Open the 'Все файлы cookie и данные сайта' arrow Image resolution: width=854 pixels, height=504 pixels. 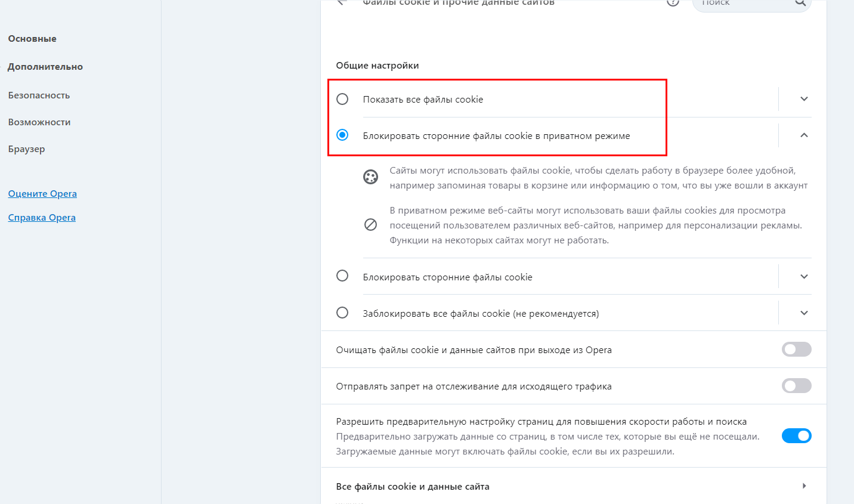pyautogui.click(x=804, y=486)
